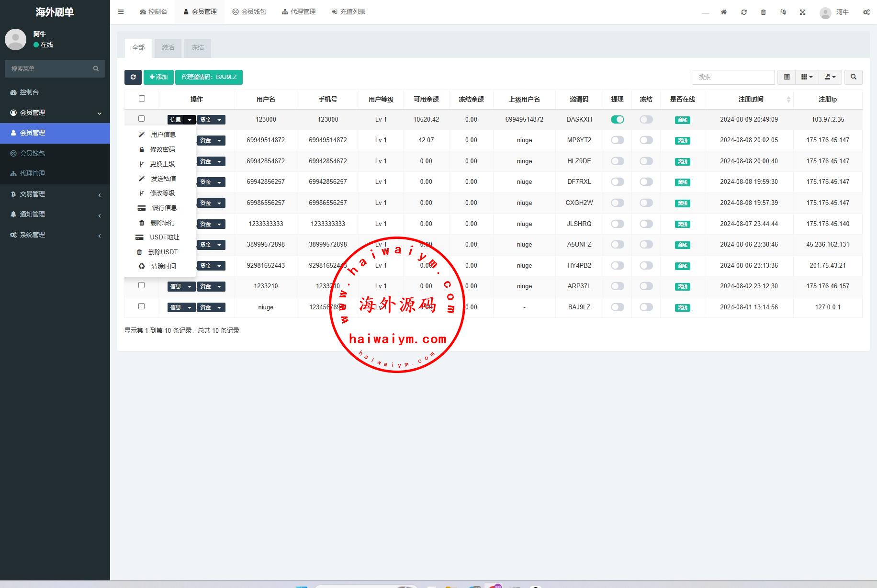Toggle fullscreen with the expand arrows icon

pos(802,12)
